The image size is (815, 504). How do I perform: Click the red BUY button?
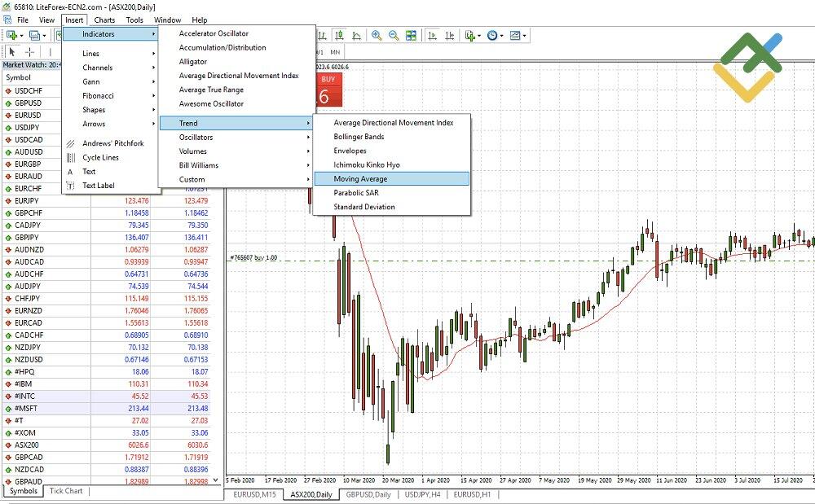(329, 90)
